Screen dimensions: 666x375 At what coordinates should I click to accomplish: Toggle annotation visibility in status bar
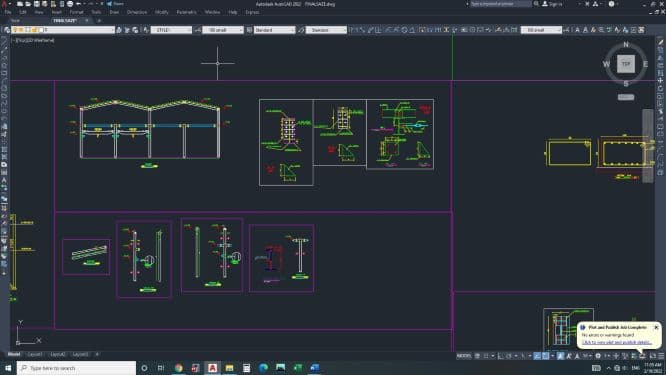[x=560, y=356]
